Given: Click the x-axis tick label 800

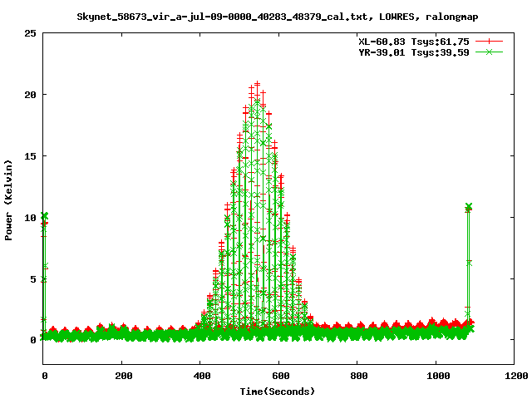Looking at the screenshot, I should coord(358,376).
